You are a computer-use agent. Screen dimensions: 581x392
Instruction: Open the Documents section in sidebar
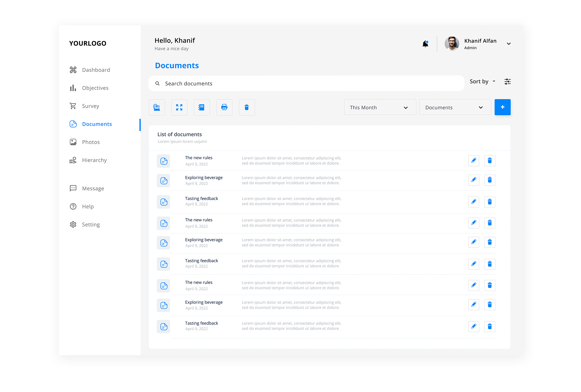pos(97,124)
